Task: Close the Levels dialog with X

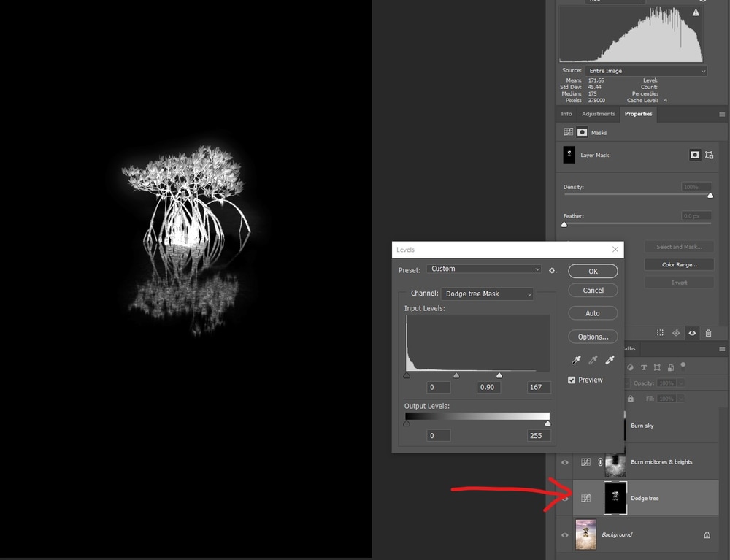Action: (615, 250)
